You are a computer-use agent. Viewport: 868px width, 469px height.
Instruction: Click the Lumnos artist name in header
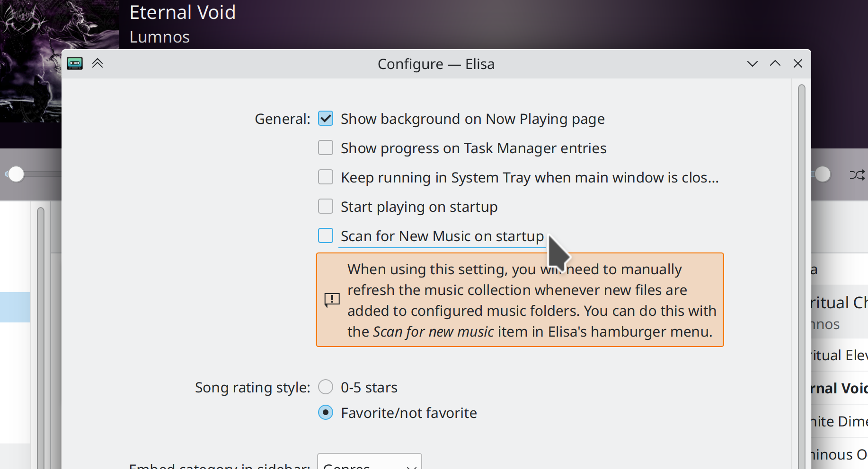159,37
